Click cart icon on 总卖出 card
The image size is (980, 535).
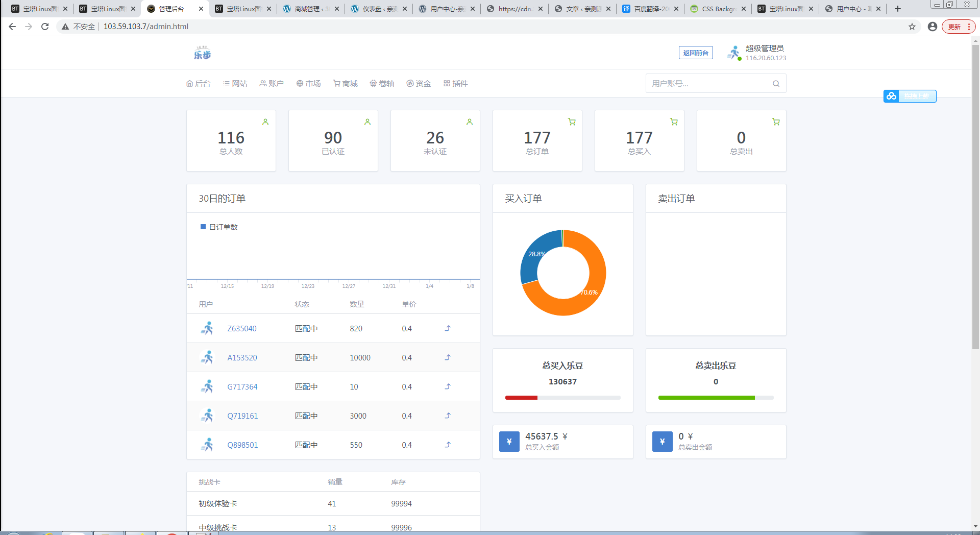pyautogui.click(x=776, y=122)
